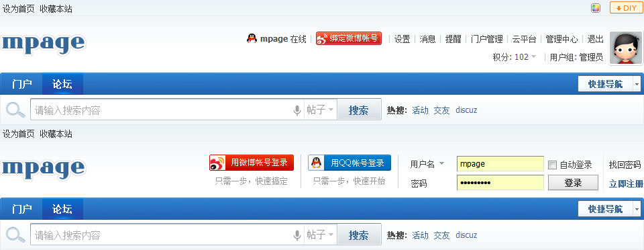The image size is (644, 250).
Task: Click 退出 to log out
Action: tap(595, 39)
